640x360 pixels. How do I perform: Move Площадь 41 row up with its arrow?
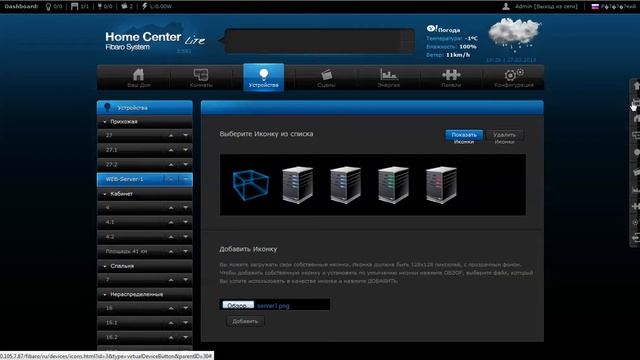(171, 251)
